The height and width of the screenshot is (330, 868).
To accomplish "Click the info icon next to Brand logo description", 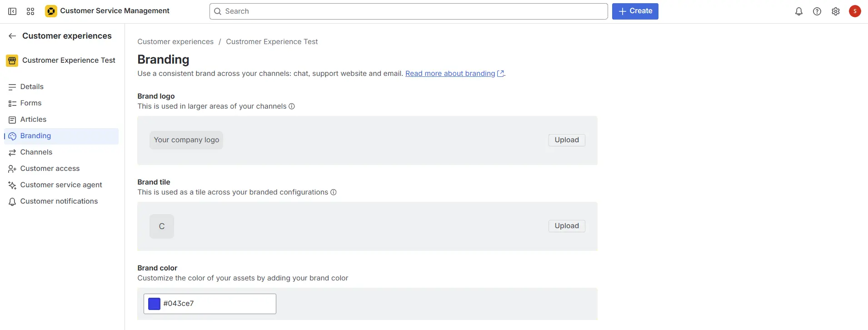I will tap(292, 106).
